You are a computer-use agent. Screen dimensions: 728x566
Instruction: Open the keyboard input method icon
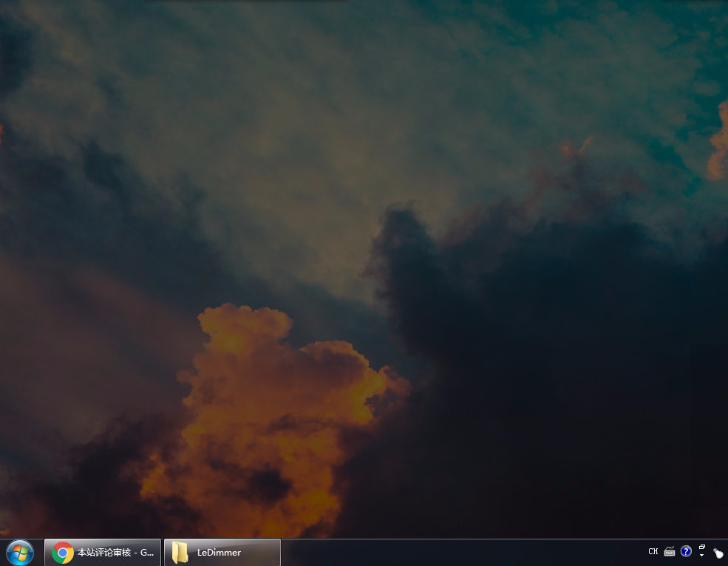(x=669, y=552)
